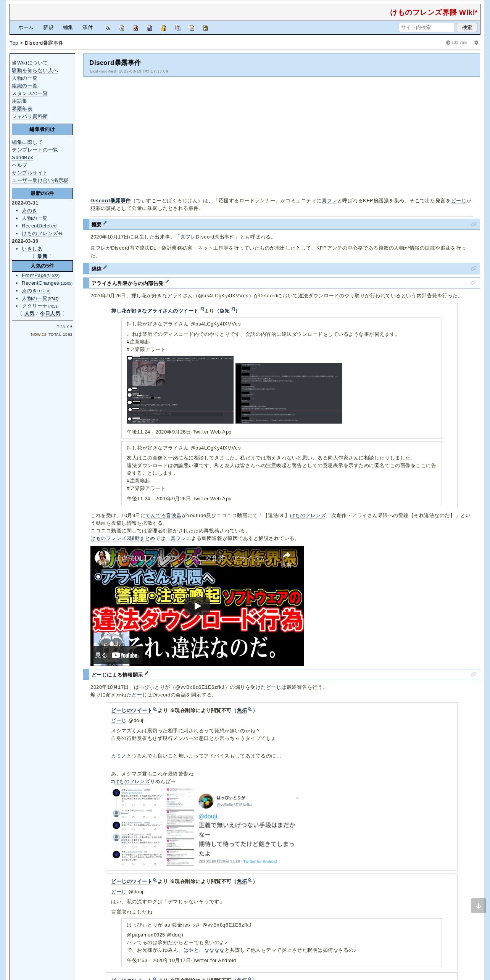Click the diff (overlapping pages) toolbar icon
This screenshot has height=980, width=490.
coord(108,28)
